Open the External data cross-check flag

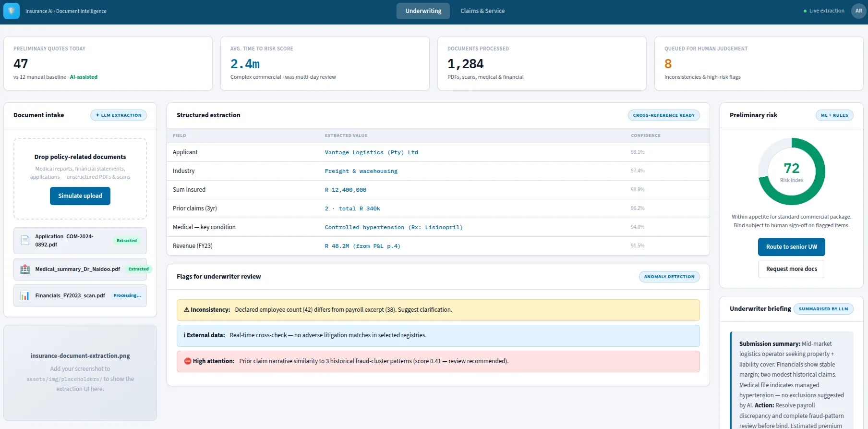pyautogui.click(x=438, y=336)
